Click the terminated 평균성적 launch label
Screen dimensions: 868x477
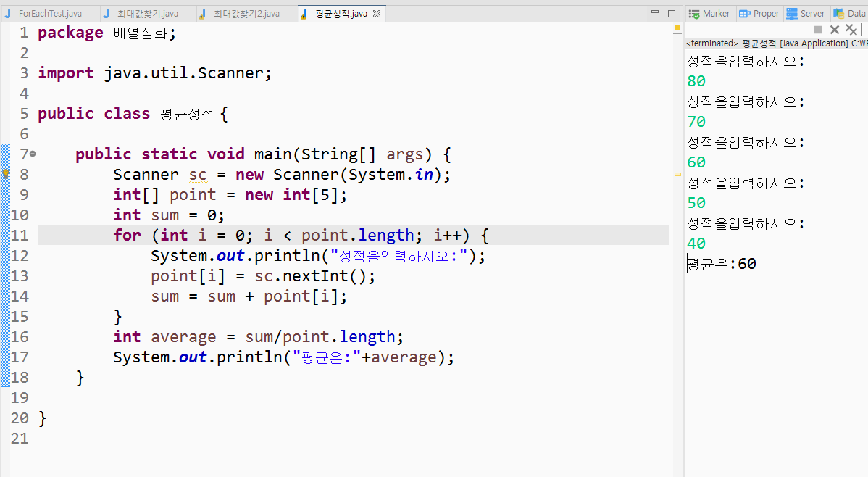click(777, 43)
